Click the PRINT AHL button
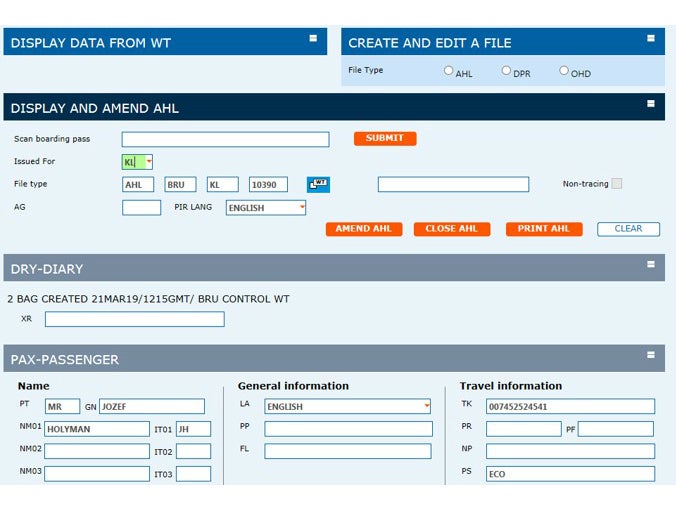The height and width of the screenshot is (508, 676). (543, 229)
